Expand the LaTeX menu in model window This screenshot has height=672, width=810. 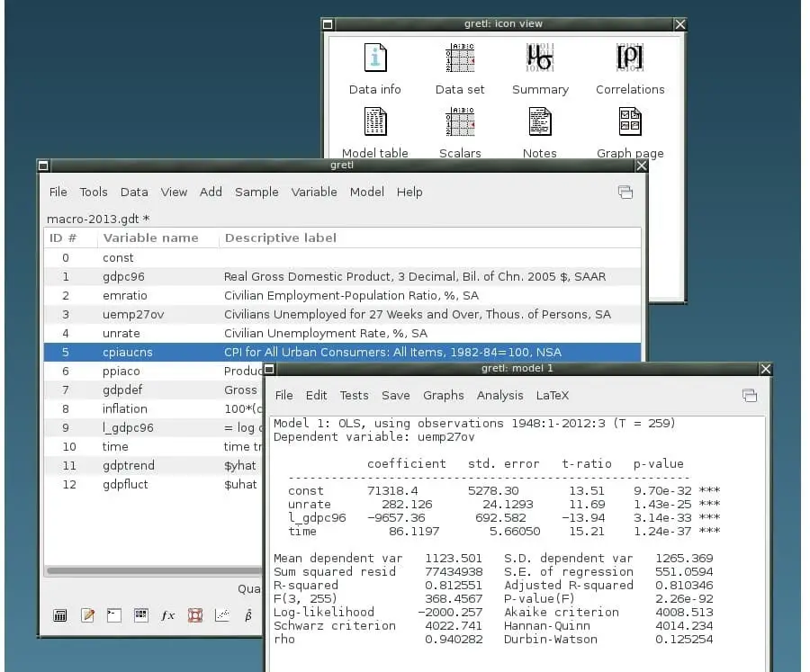553,395
